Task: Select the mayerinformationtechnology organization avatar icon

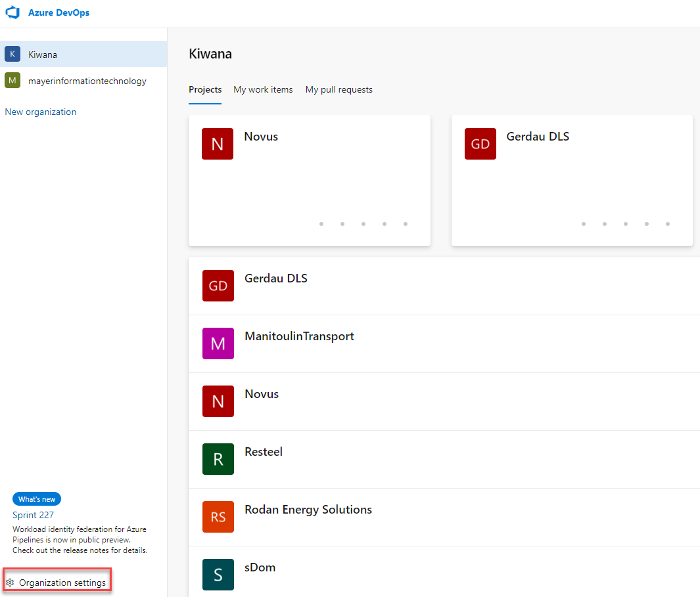Action: tap(12, 81)
